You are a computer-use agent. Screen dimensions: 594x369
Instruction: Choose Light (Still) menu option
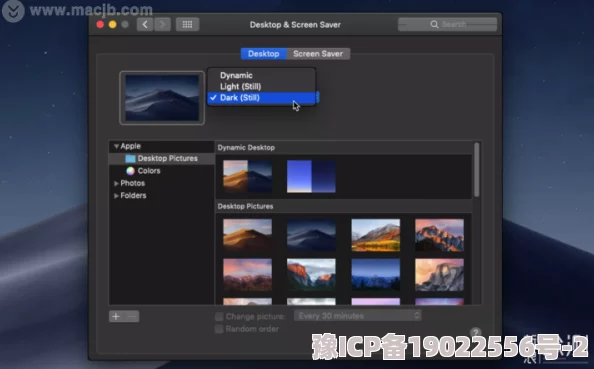262,86
